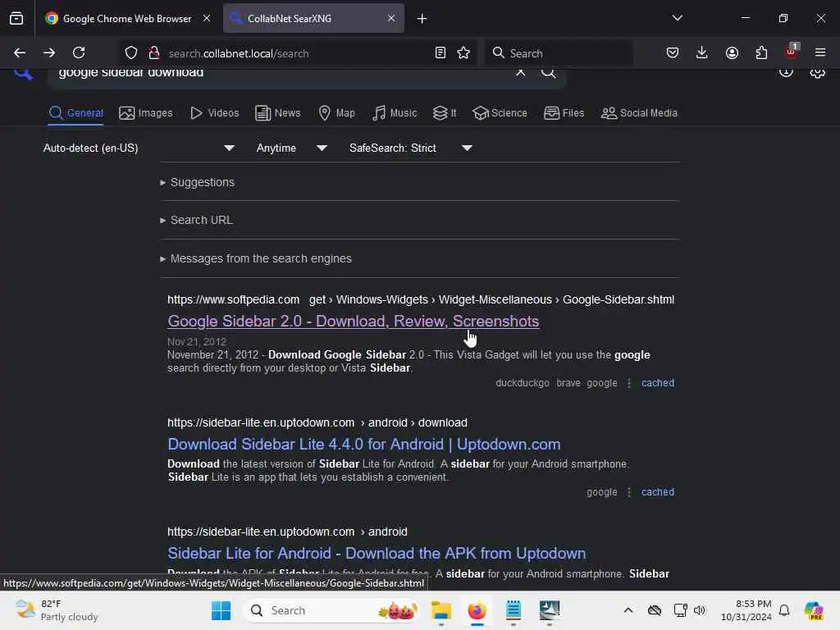Go back using the browser back arrow

pyautogui.click(x=20, y=52)
